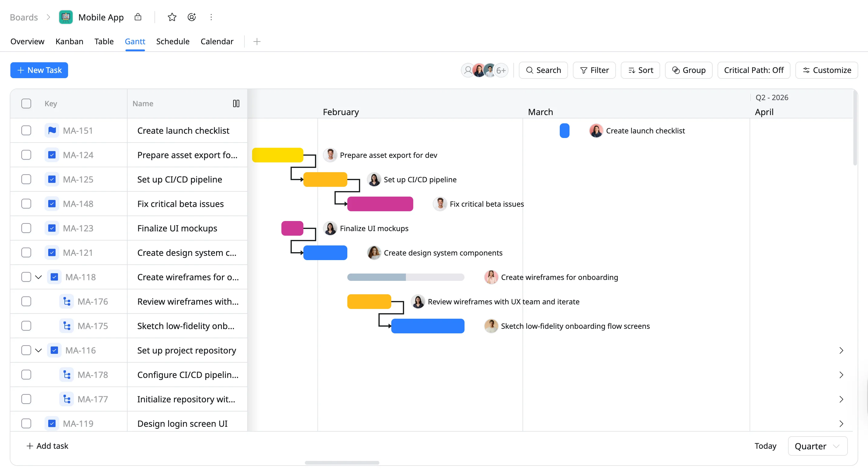Star the Mobile App board
868x475 pixels.
click(x=172, y=17)
